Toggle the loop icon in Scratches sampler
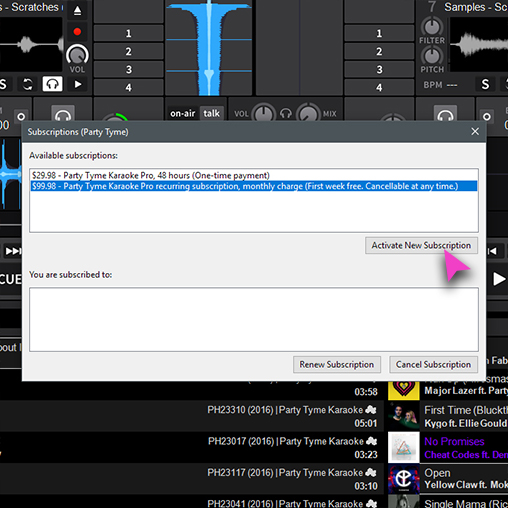The height and width of the screenshot is (508, 508). pyautogui.click(x=27, y=84)
